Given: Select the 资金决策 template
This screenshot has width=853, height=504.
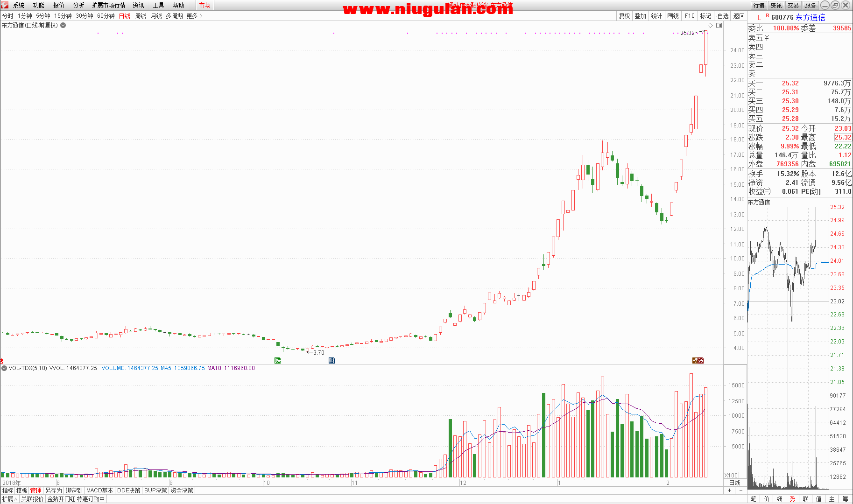Looking at the screenshot, I should (x=182, y=490).
